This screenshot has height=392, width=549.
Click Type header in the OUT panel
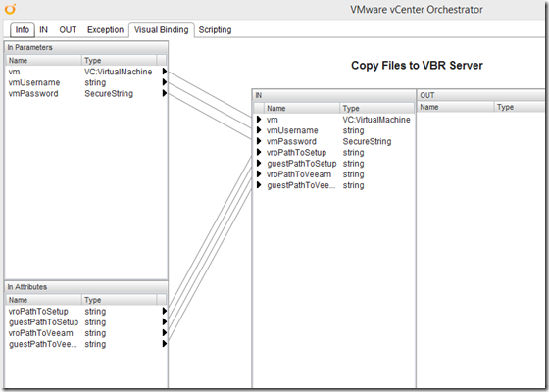[x=521, y=107]
